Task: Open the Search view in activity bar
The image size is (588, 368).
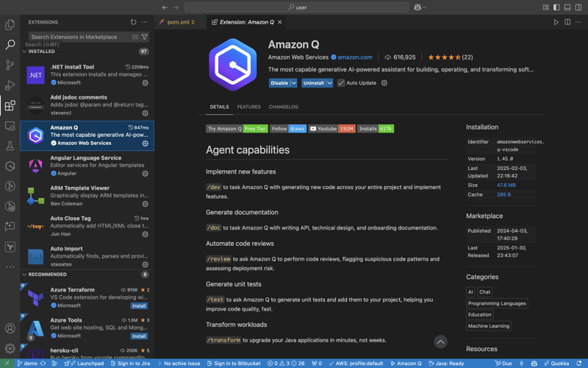Action: click(10, 45)
